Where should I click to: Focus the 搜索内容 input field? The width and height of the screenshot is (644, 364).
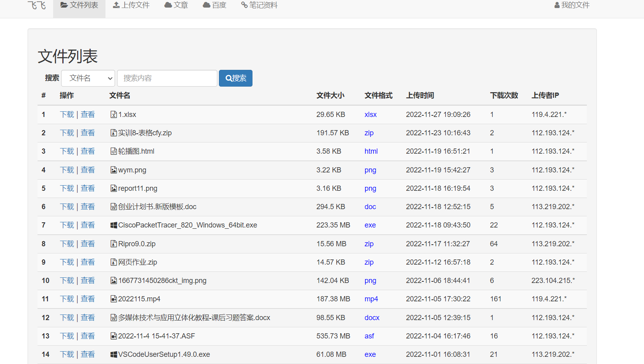(167, 78)
